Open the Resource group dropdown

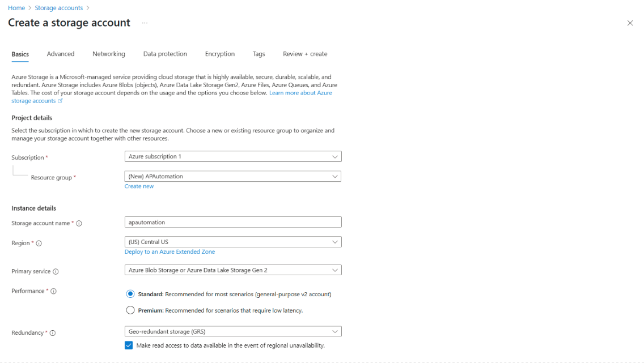(232, 176)
